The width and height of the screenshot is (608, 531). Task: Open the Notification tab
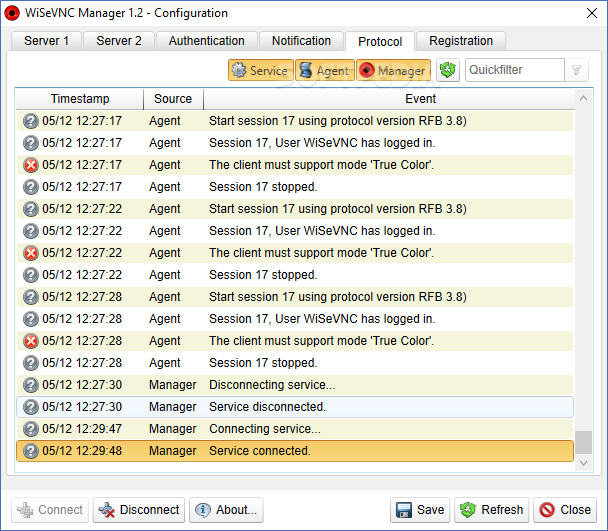pyautogui.click(x=301, y=41)
